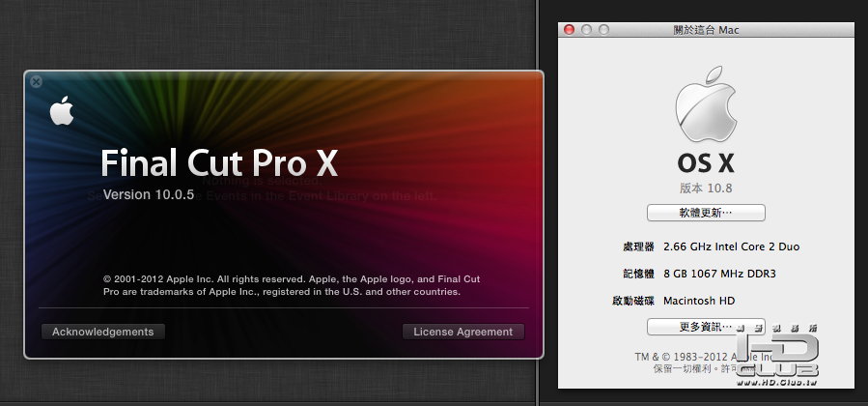The image size is (868, 406).
Task: Click the silver Apple logo above OS X
Action: pyautogui.click(x=706, y=104)
